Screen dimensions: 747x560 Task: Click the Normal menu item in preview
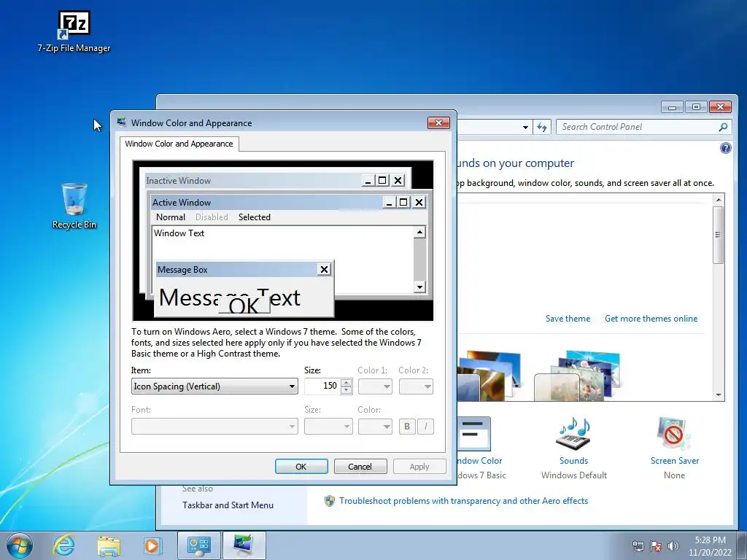coord(171,217)
